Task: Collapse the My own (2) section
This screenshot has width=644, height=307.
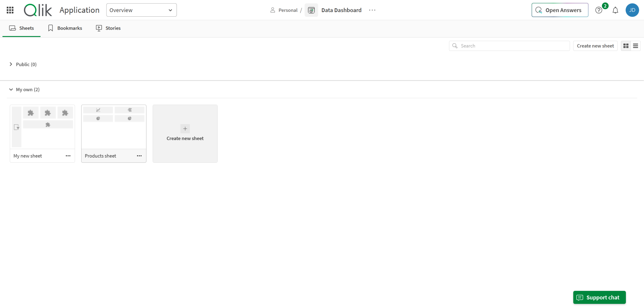Action: [11, 89]
